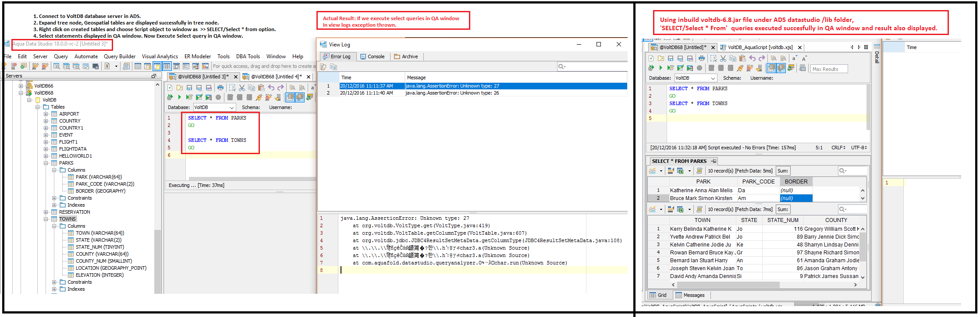980x317 pixels.
Task: Collapse the PARKS table node
Action: (x=46, y=163)
